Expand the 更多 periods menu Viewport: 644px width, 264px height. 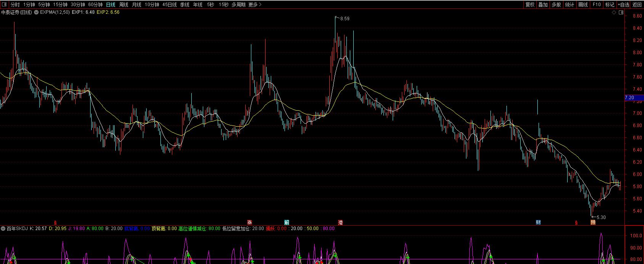255,5
